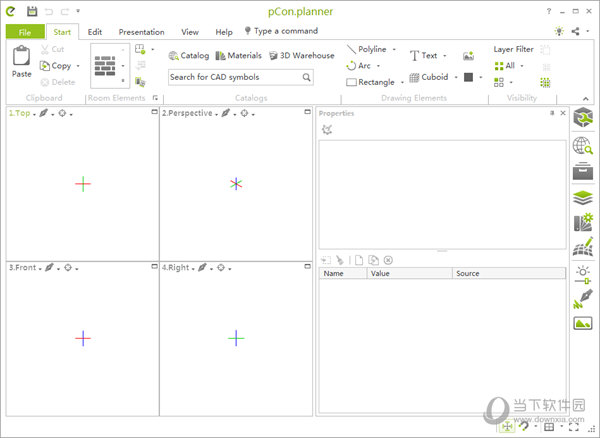The height and width of the screenshot is (438, 600).
Task: Click the four squares visibility icon
Action: (x=499, y=82)
